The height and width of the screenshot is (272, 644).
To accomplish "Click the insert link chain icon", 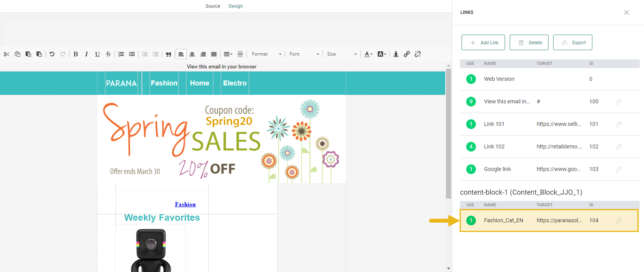I will coord(407,54).
